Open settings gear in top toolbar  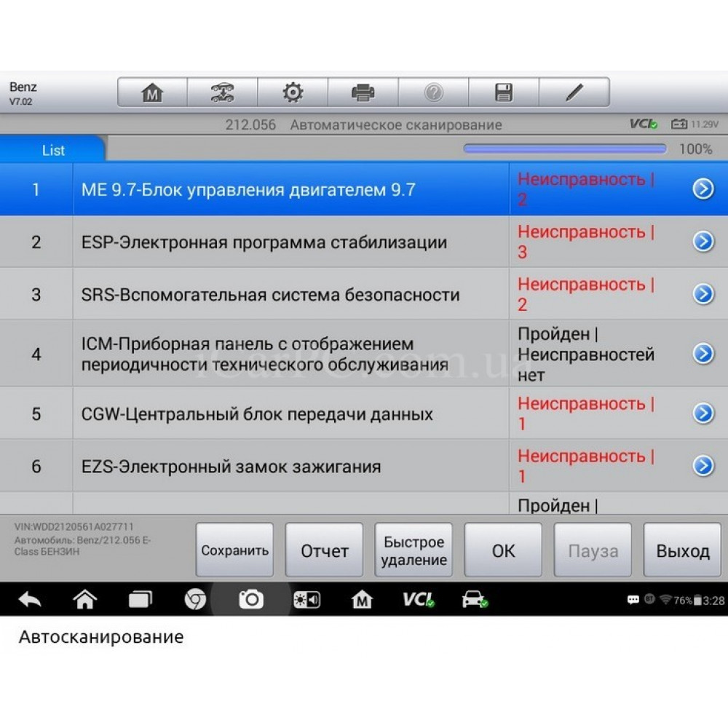tap(293, 92)
